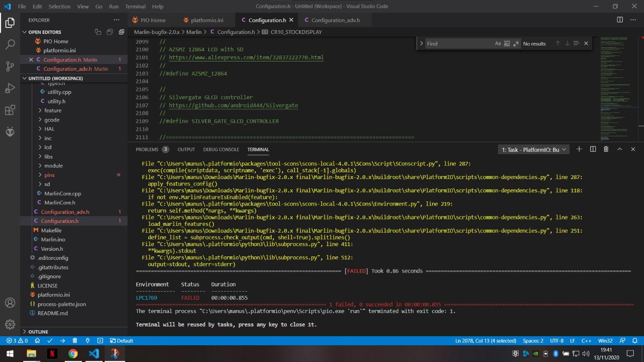Click Save All icon in Open Editors
Screen dimensions: 644x362
click(x=110, y=32)
